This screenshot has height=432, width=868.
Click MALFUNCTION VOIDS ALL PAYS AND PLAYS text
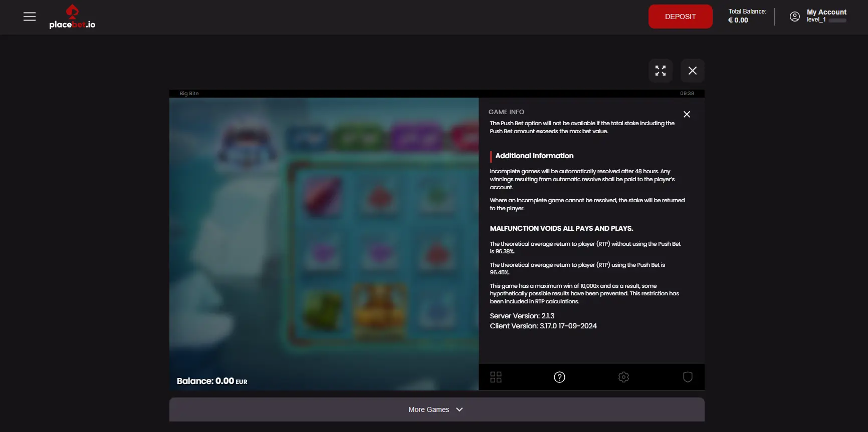point(561,228)
